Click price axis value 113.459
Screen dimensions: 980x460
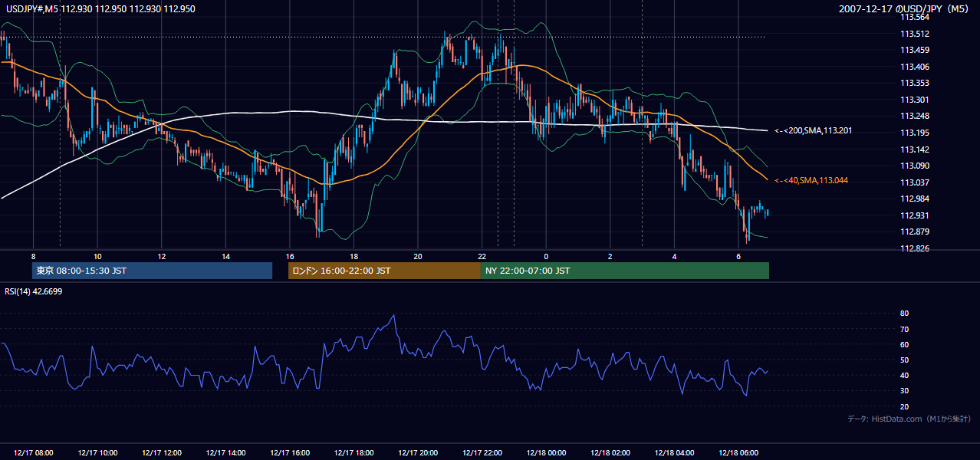[915, 51]
